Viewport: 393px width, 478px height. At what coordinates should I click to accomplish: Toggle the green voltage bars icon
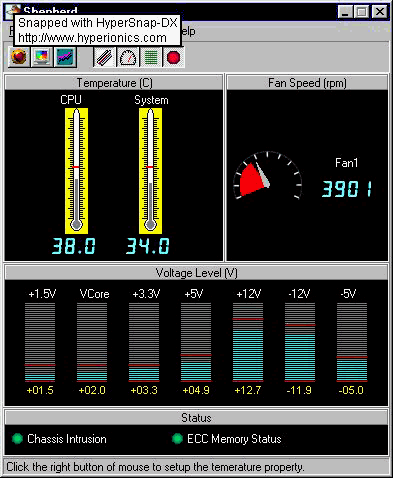[x=151, y=57]
